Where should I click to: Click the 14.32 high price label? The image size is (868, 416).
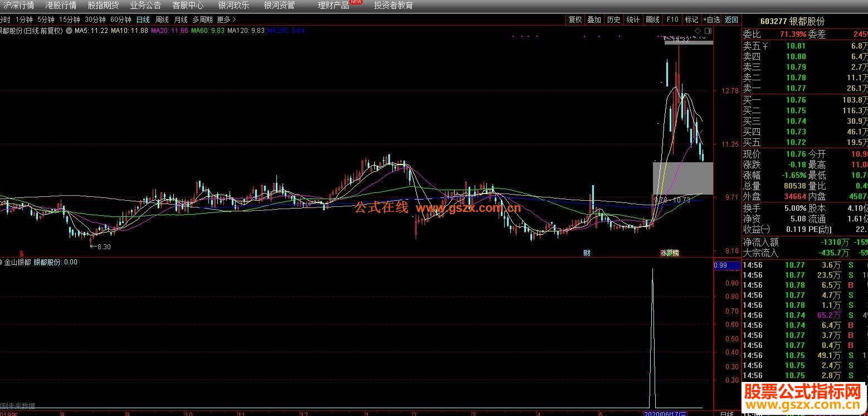680,40
